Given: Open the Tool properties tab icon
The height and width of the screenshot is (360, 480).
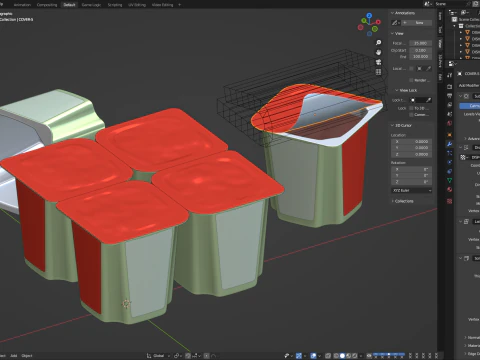Looking at the screenshot, I should (450, 75).
